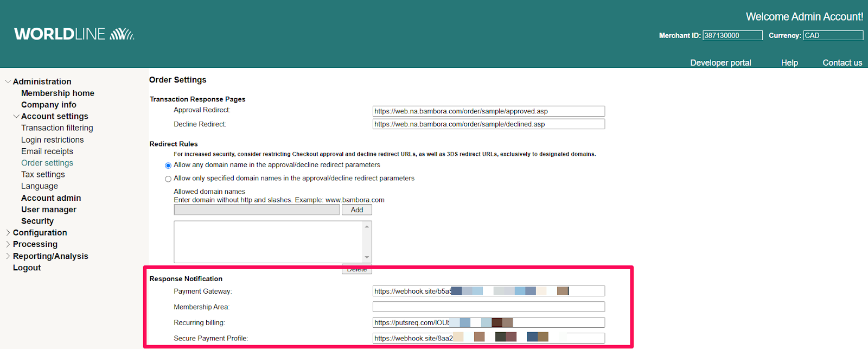This screenshot has height=349, width=868.
Task: Open Login restrictions settings
Action: point(53,139)
